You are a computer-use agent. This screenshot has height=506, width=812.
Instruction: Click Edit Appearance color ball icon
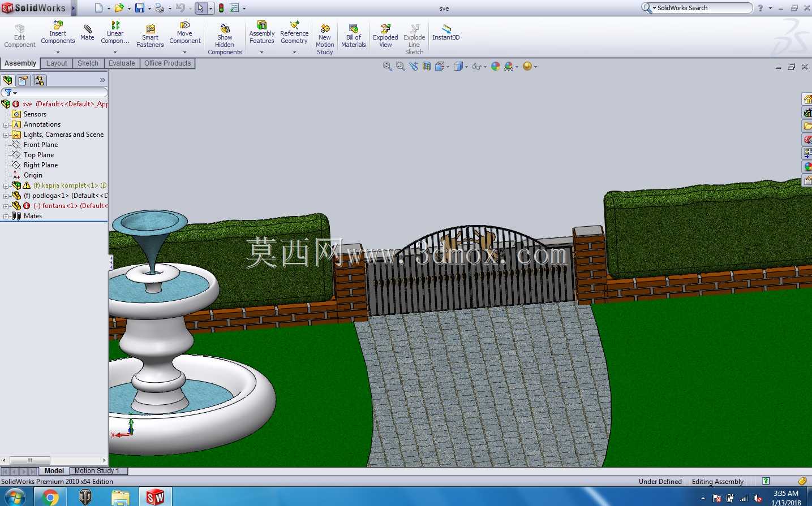[x=496, y=66]
